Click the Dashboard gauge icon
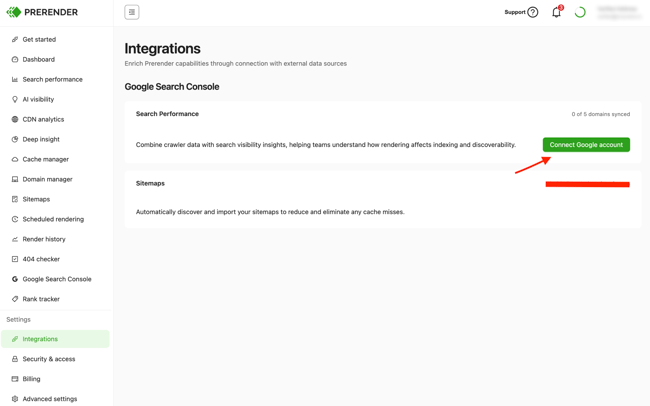 (15, 59)
